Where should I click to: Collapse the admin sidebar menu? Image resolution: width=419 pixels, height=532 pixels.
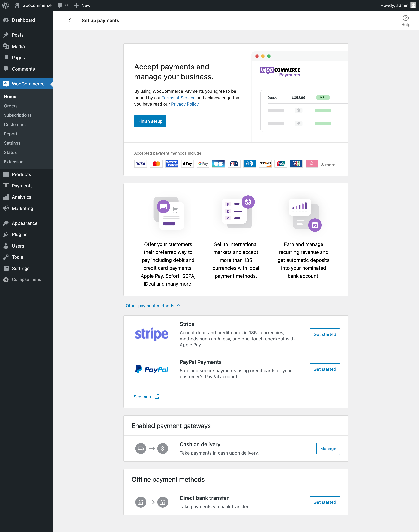6,279
